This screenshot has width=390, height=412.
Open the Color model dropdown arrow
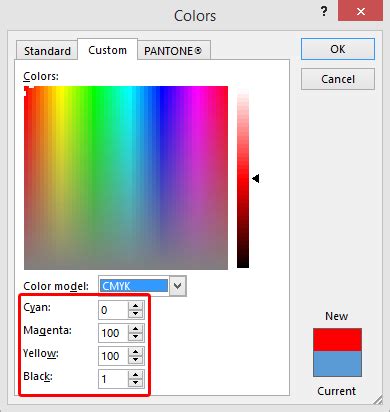pyautogui.click(x=178, y=286)
